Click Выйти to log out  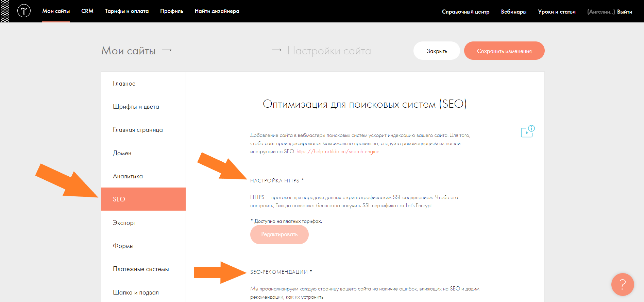(x=625, y=12)
